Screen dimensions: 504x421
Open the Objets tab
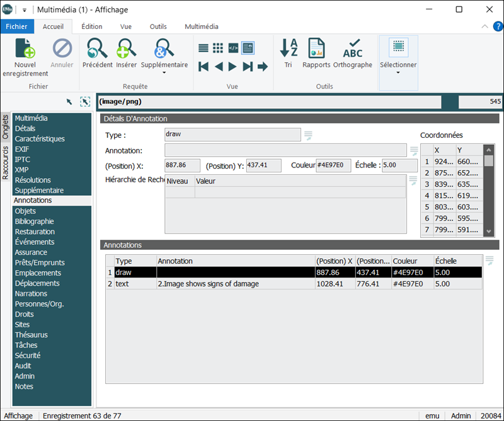pyautogui.click(x=52, y=211)
